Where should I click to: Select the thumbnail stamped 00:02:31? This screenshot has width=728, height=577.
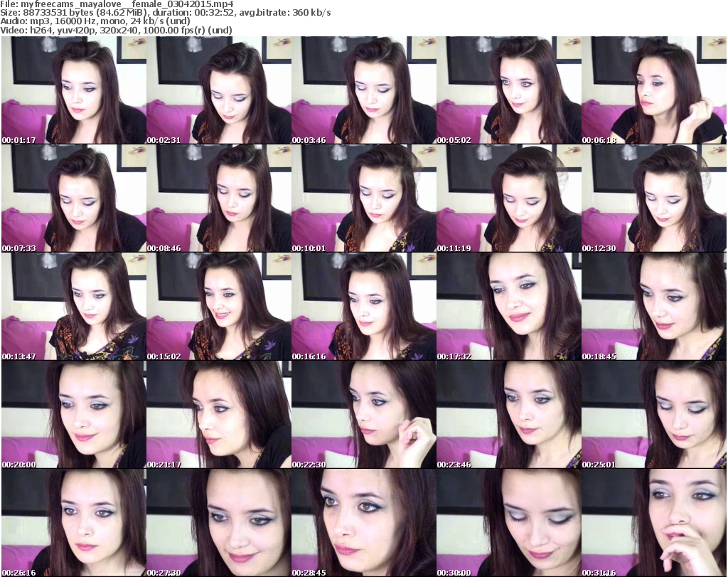pyautogui.click(x=219, y=90)
